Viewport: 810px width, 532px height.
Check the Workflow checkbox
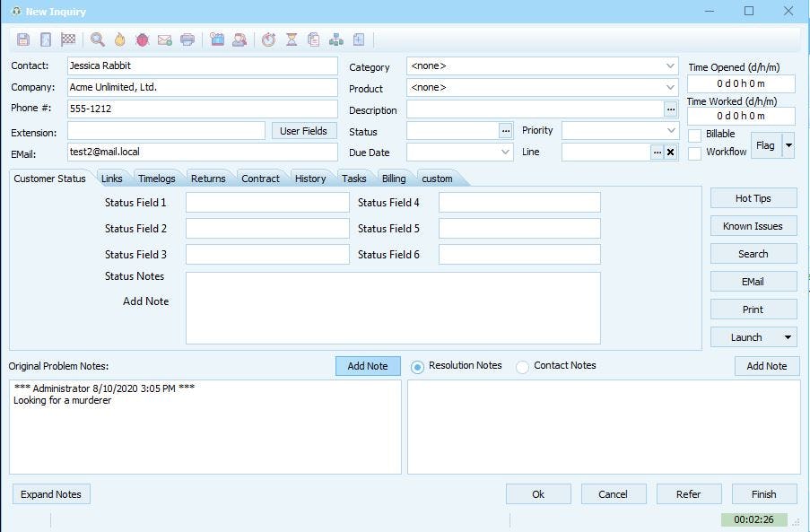[696, 151]
